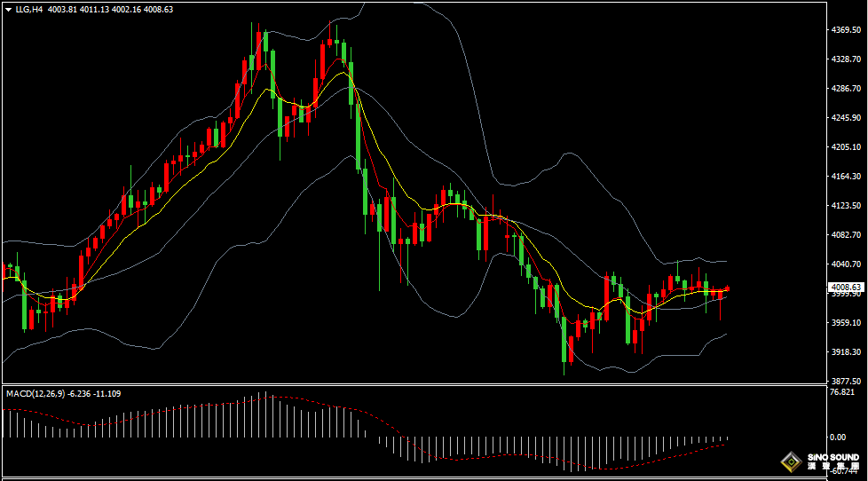
Task: Select the most recent candle at right edge
Action: point(728,288)
